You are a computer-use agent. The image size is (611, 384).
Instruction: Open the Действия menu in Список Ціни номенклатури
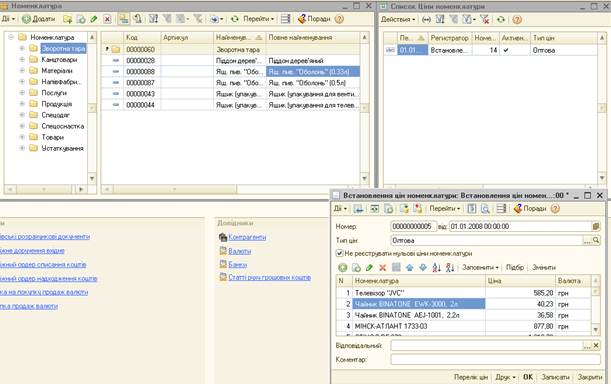click(x=397, y=19)
